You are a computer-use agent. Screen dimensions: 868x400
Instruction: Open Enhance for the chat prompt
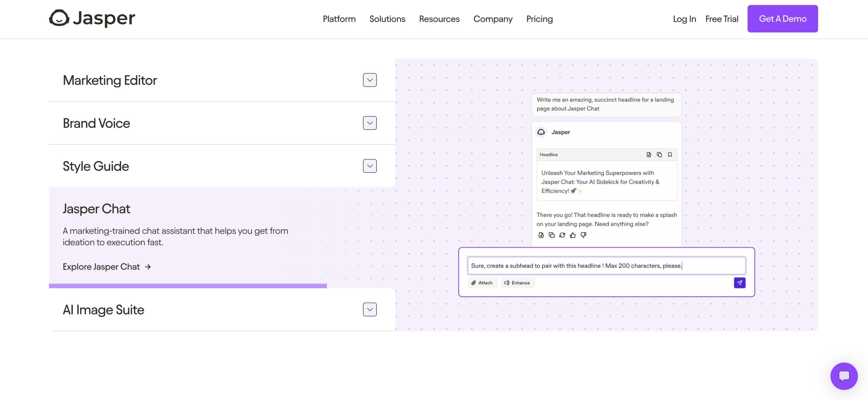point(517,282)
